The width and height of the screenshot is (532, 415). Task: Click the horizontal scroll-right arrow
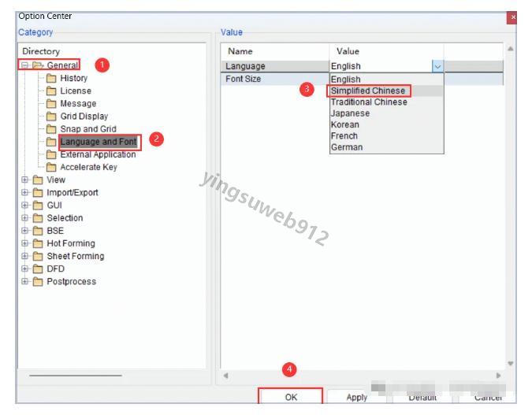pyautogui.click(x=498, y=376)
